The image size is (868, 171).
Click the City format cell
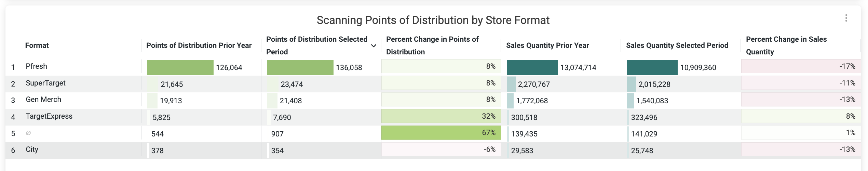(81, 149)
